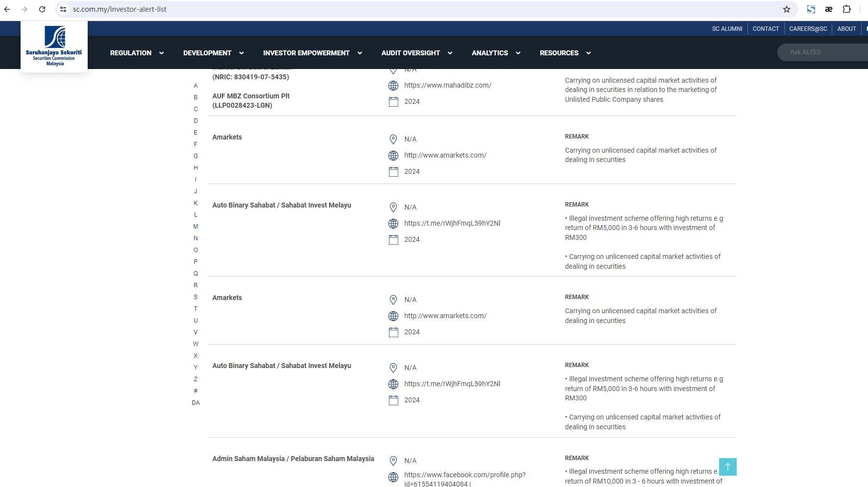Click the Ask ALISS search field

823,52
